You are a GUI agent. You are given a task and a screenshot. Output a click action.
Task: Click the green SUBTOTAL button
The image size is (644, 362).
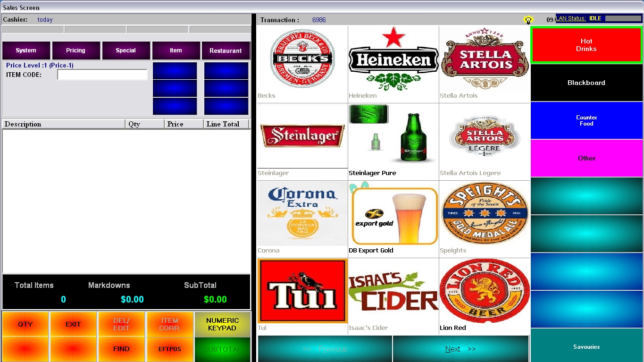pyautogui.click(x=222, y=349)
